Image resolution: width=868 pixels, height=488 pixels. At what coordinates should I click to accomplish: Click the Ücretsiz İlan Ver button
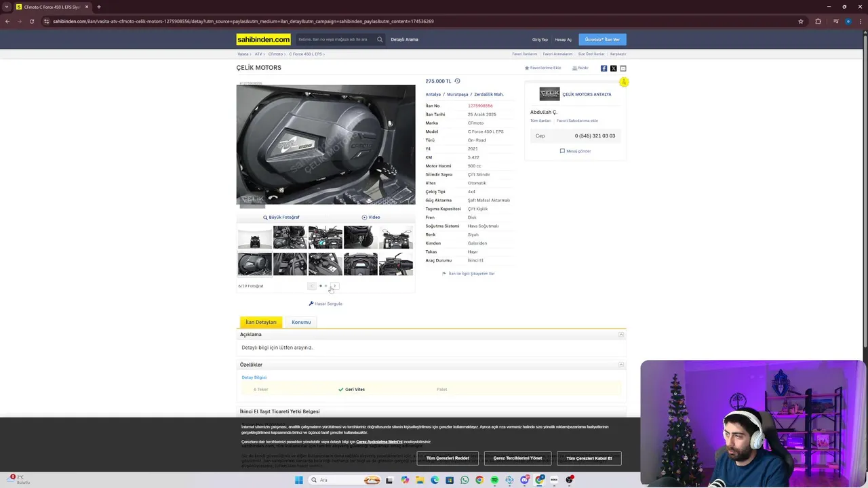tap(602, 39)
